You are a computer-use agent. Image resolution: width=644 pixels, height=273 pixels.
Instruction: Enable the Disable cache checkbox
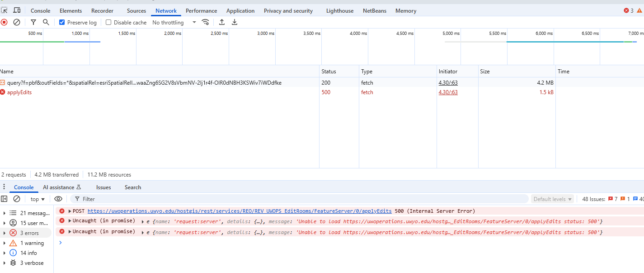[108, 22]
